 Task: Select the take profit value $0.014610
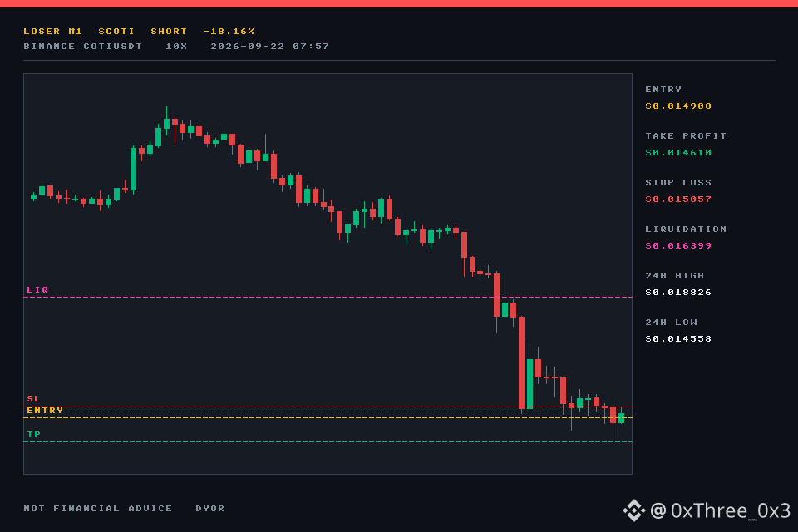click(x=678, y=153)
